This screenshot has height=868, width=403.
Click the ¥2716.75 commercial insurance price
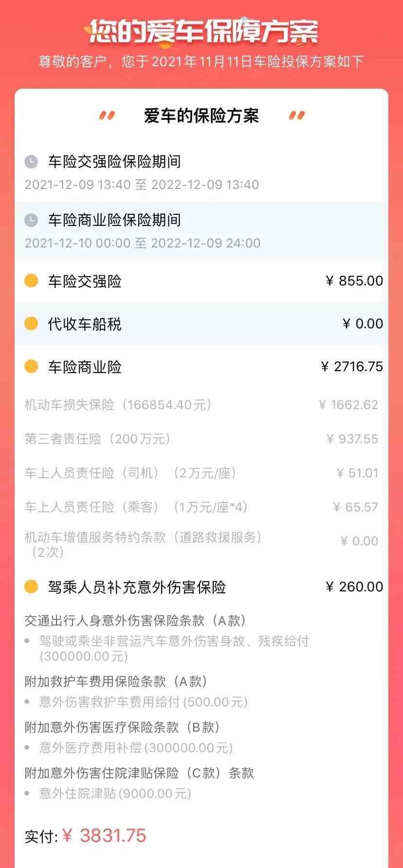point(352,367)
